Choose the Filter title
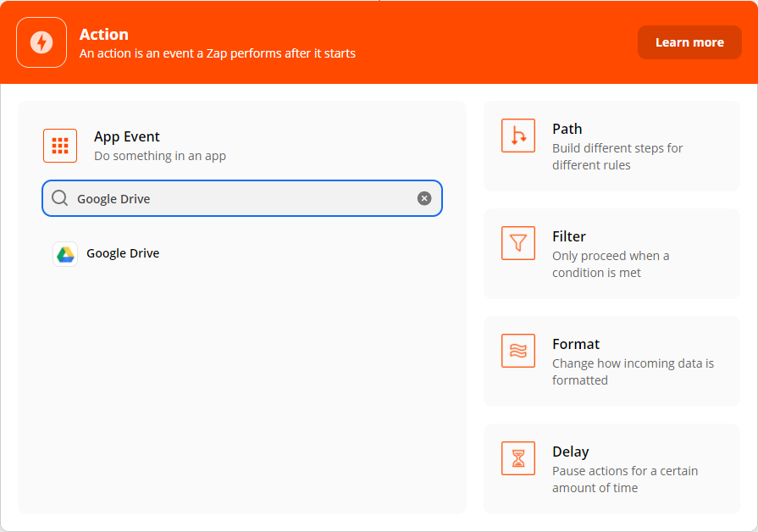The height and width of the screenshot is (532, 758). point(569,236)
